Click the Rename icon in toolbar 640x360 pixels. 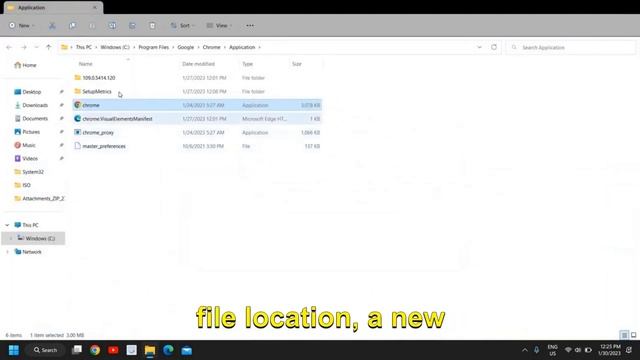[112, 26]
